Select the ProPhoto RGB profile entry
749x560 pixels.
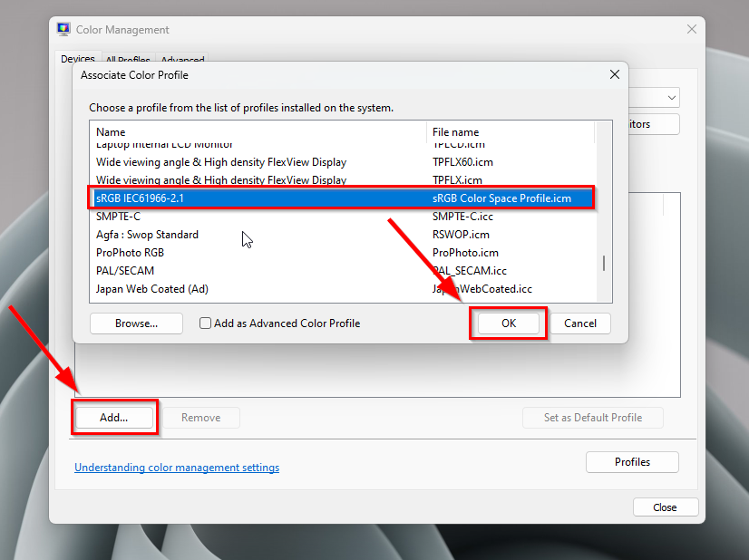click(131, 253)
